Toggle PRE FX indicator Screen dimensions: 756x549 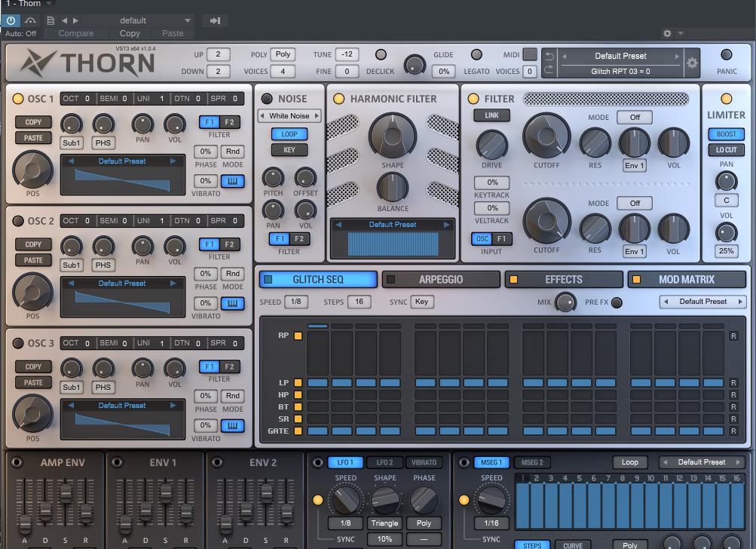pos(616,302)
